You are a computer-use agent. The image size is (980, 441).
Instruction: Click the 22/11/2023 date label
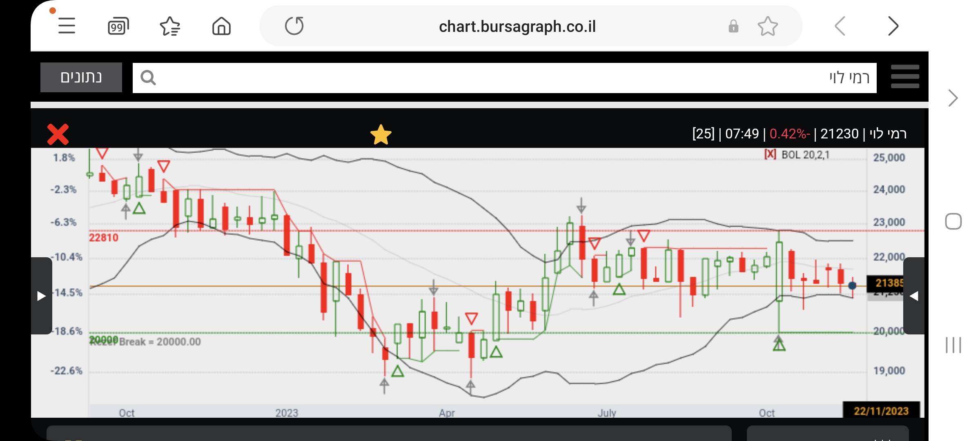(x=881, y=410)
